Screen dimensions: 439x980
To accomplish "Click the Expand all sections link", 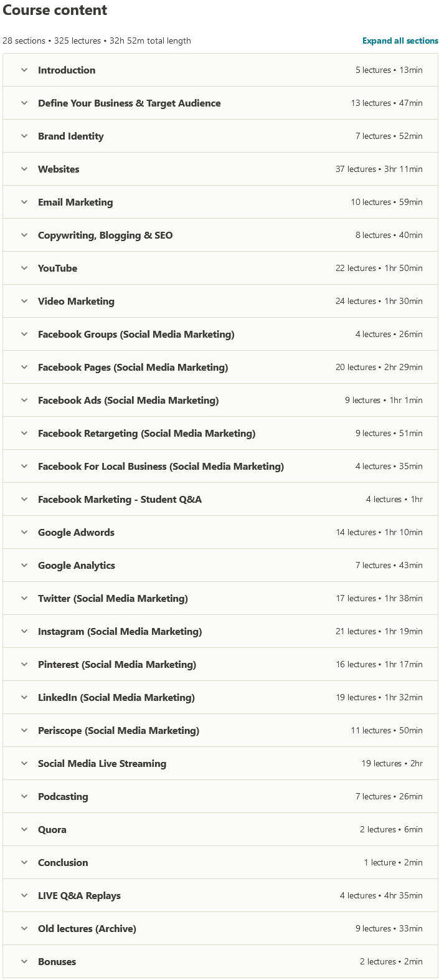I will 400,41.
